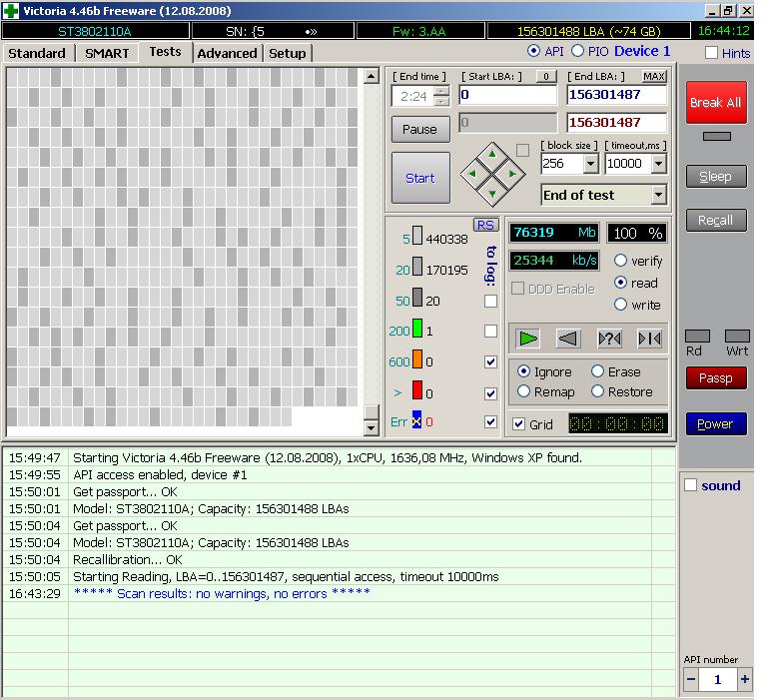Viewport: 766px width, 700px height.
Task: Click the red slow block color box
Action: [x=417, y=390]
